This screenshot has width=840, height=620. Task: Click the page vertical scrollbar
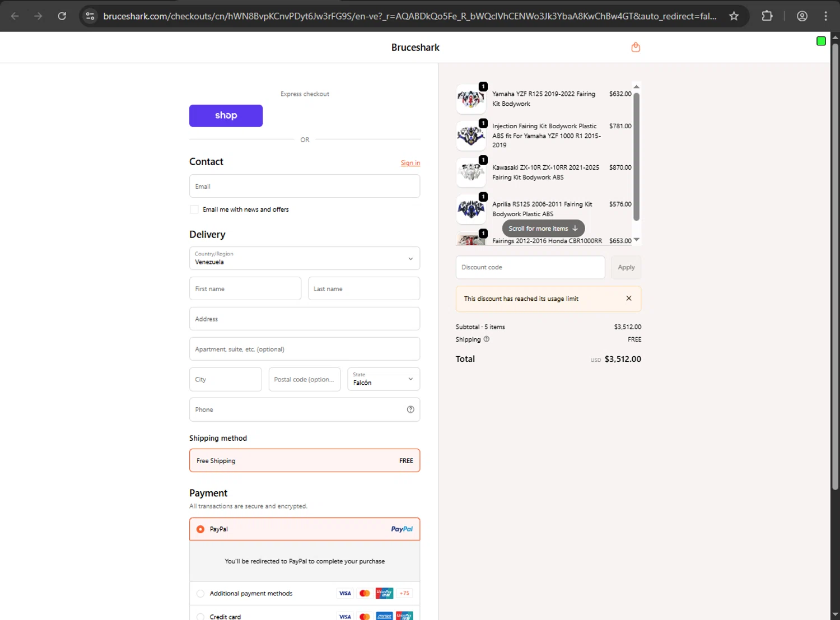(x=835, y=266)
